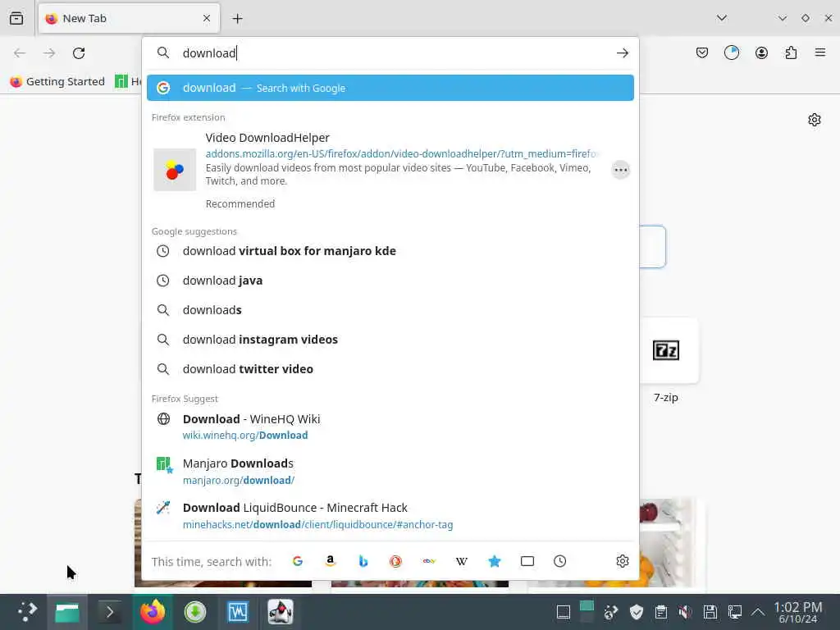Viewport: 840px width, 630px height.
Task: Open the green download manager taskbar icon
Action: pos(195,612)
